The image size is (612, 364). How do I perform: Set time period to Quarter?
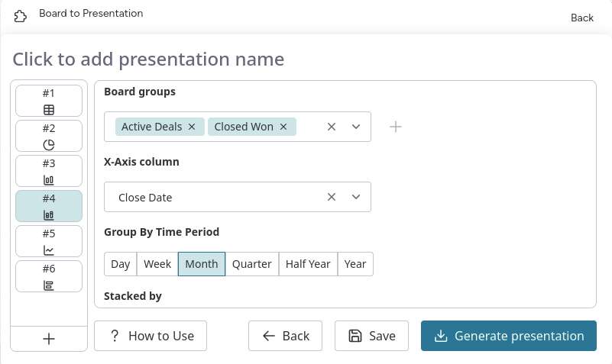point(251,264)
